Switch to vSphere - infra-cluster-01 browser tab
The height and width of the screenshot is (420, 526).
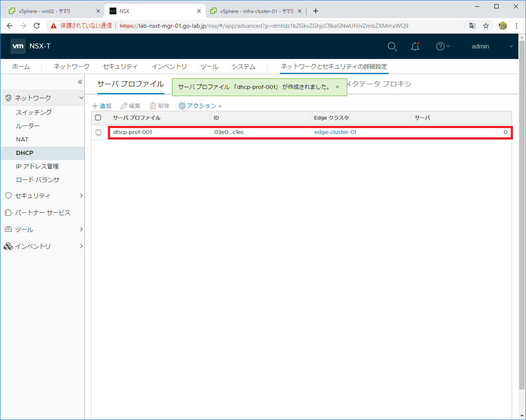[x=256, y=11]
